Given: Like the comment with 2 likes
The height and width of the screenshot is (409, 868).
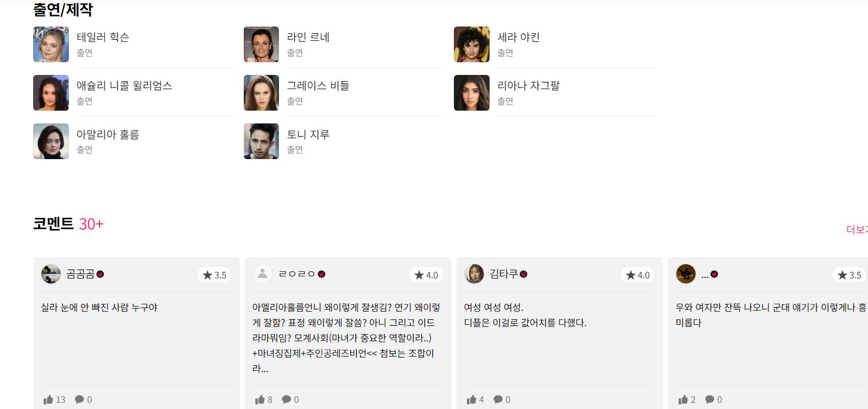Looking at the screenshot, I should click(683, 399).
